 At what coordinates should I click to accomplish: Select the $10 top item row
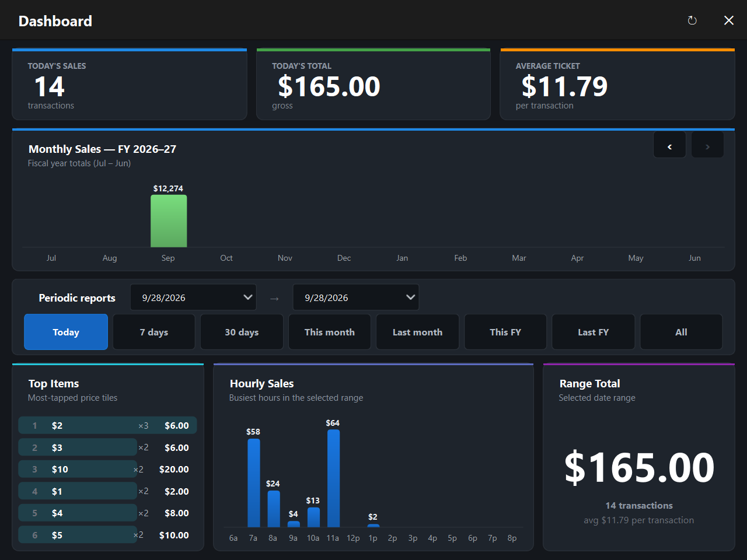pos(107,469)
